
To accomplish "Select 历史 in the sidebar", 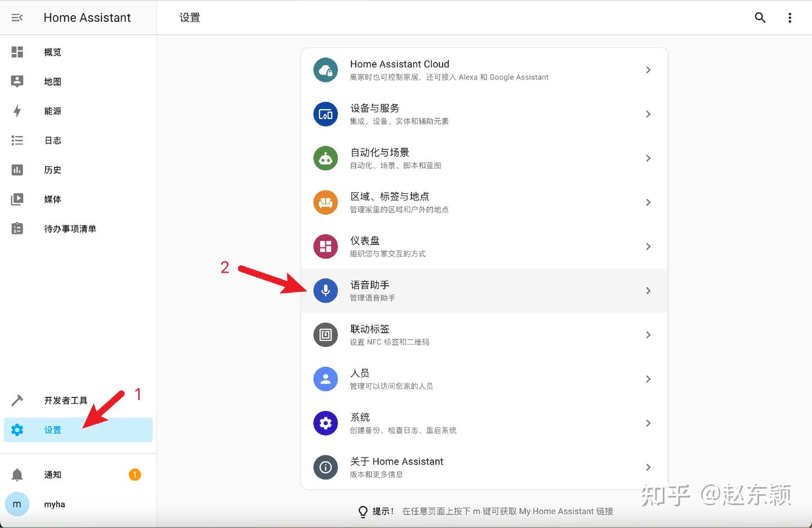I will click(78, 170).
